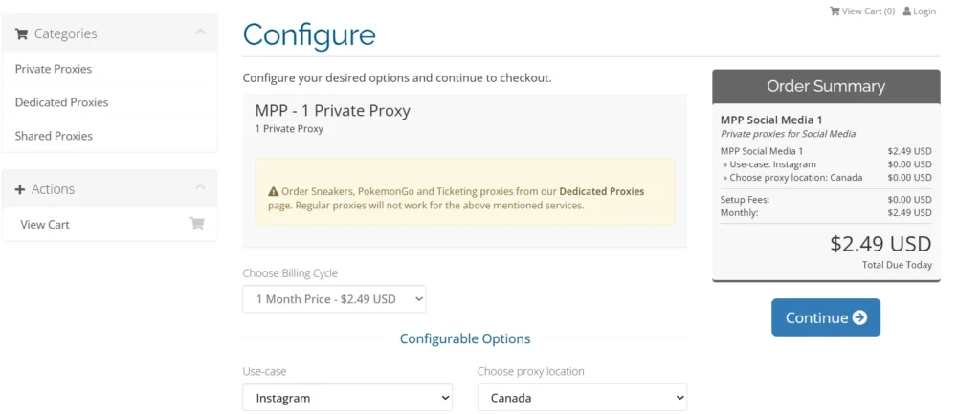Image resolution: width=980 pixels, height=414 pixels.
Task: Click the Order Summary header bar
Action: pos(825,86)
